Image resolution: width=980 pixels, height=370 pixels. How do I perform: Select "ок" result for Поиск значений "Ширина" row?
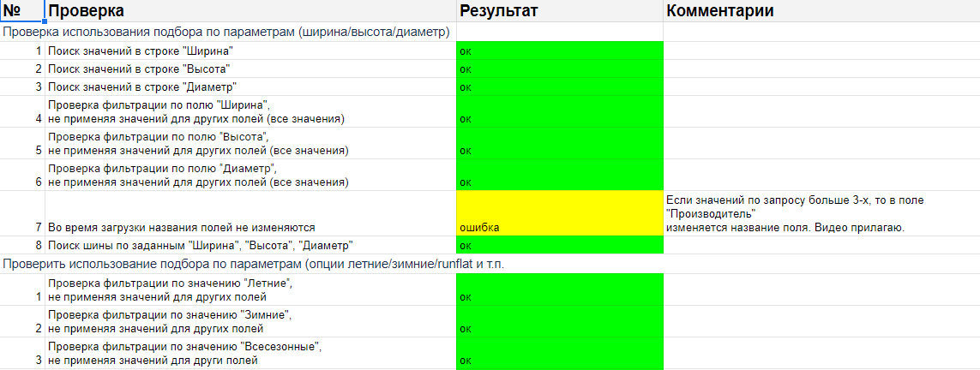click(x=559, y=51)
